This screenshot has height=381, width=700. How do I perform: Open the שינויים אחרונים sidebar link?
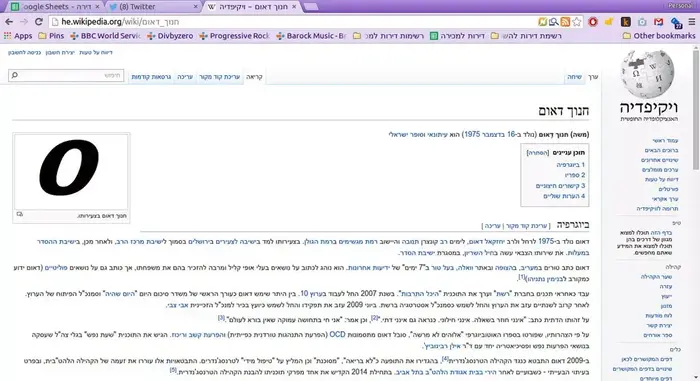660,160
